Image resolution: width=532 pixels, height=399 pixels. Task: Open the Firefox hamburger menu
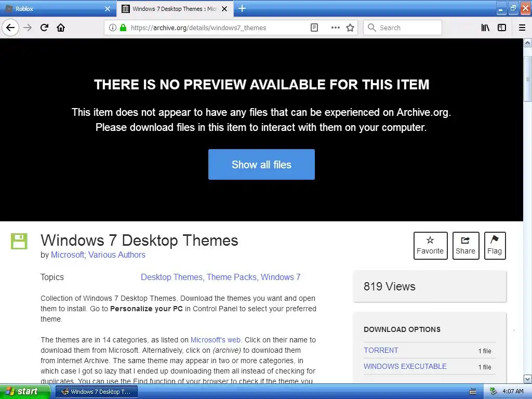point(522,28)
